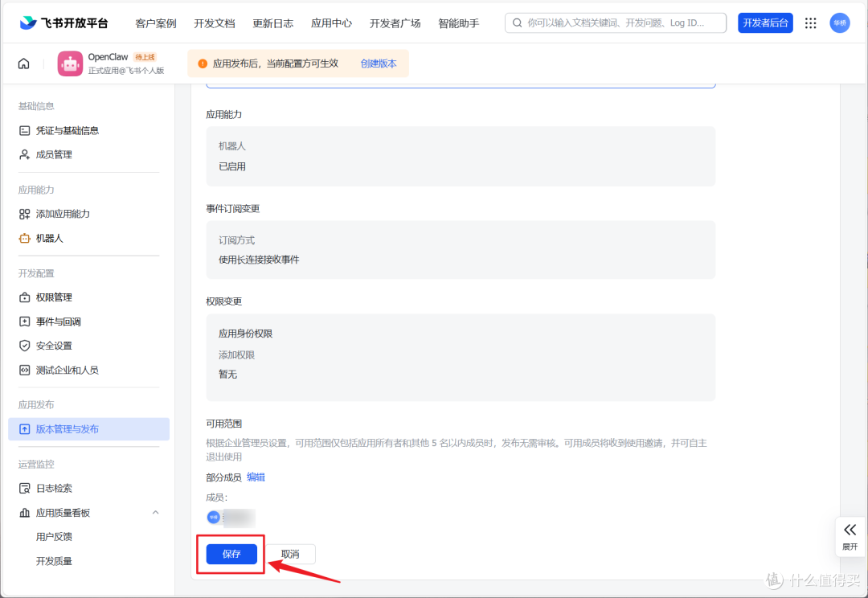
Task: Click the 取消 button
Action: point(290,554)
